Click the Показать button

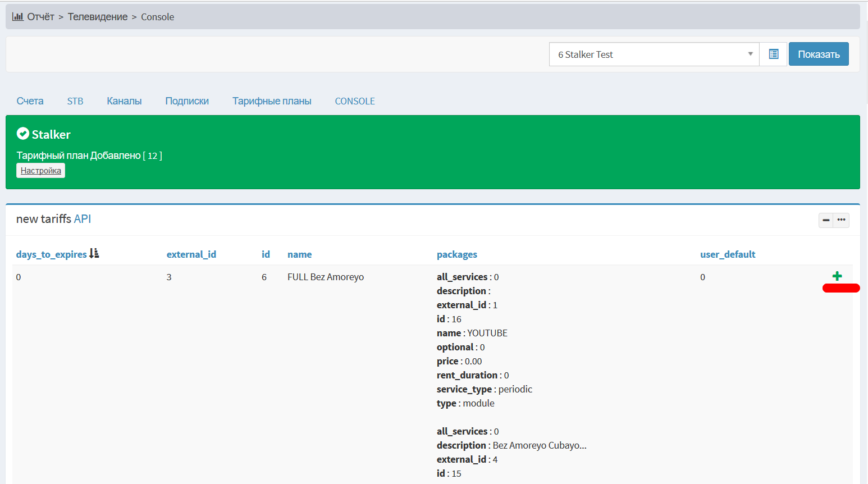click(x=819, y=54)
